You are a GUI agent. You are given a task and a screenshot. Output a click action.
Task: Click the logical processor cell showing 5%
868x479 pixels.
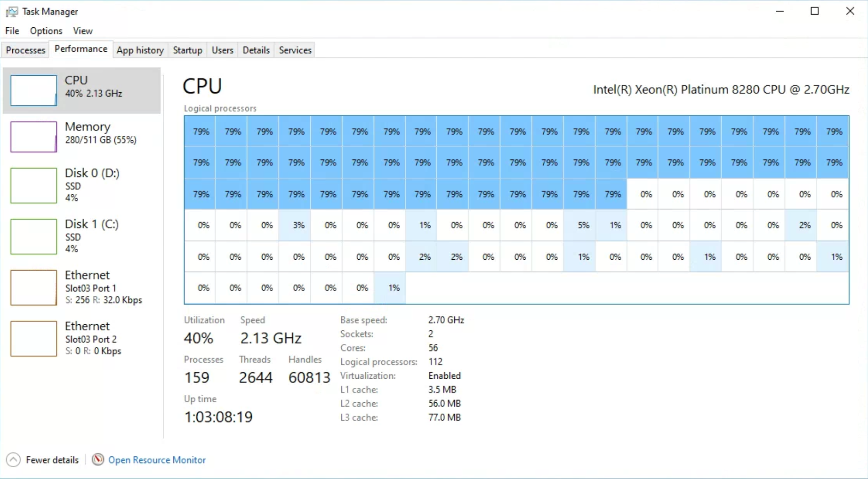579,225
